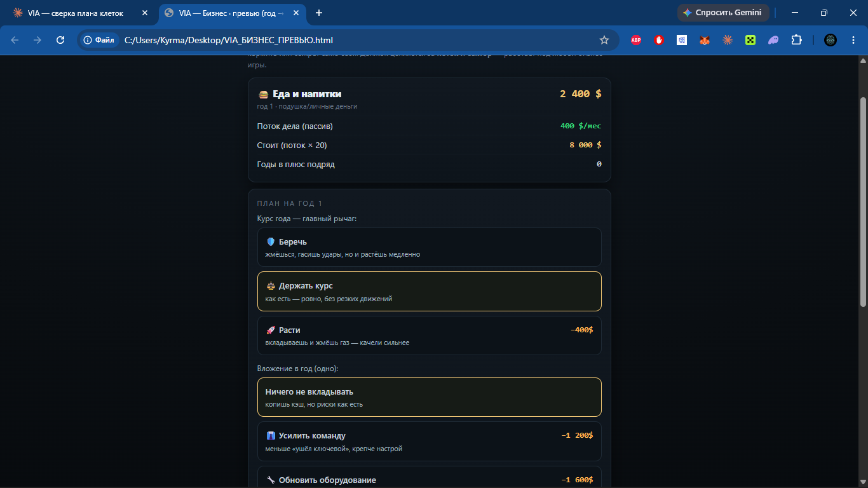Click the wrench icon on Обновить оборудование
868x488 pixels.
point(271,480)
